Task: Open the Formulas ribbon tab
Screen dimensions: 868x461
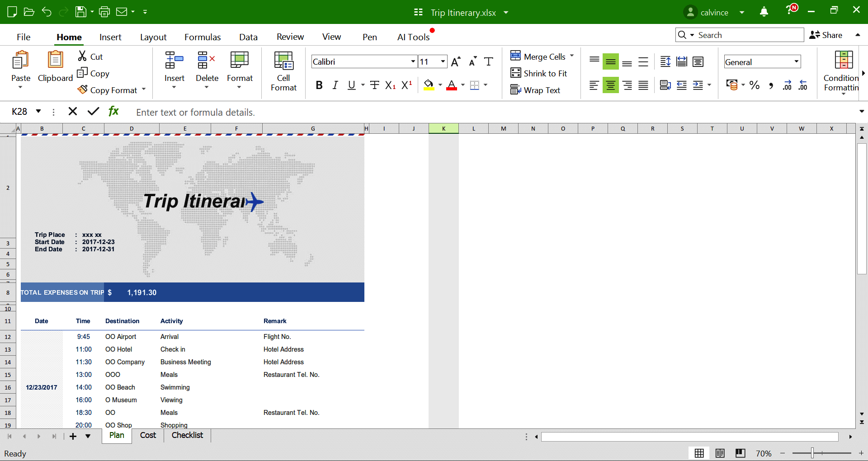Action: point(203,37)
